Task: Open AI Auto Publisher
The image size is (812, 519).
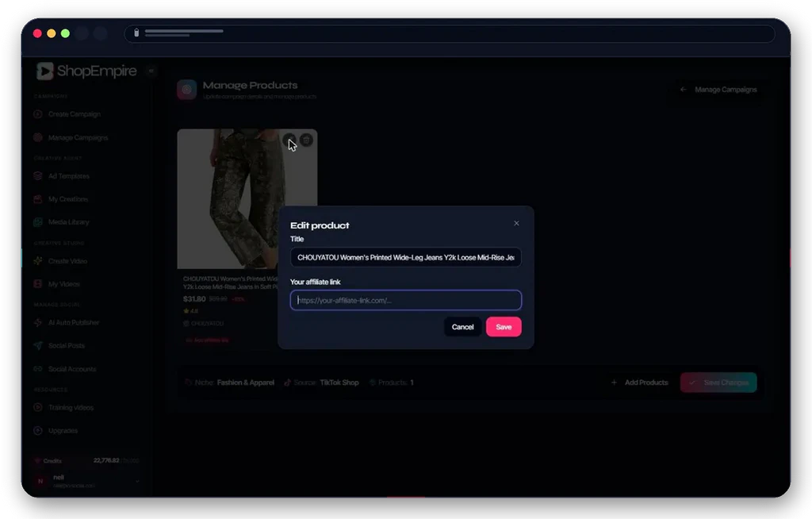Action: click(x=74, y=322)
